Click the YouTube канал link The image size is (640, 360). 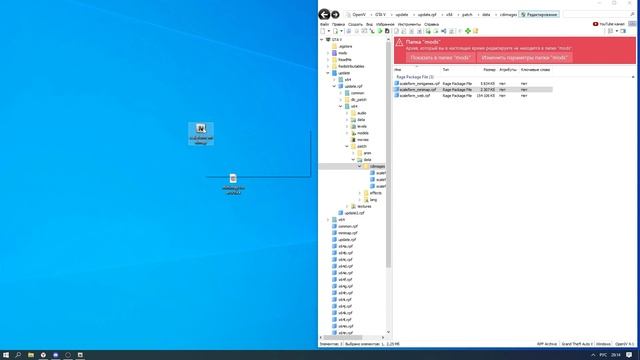611,24
